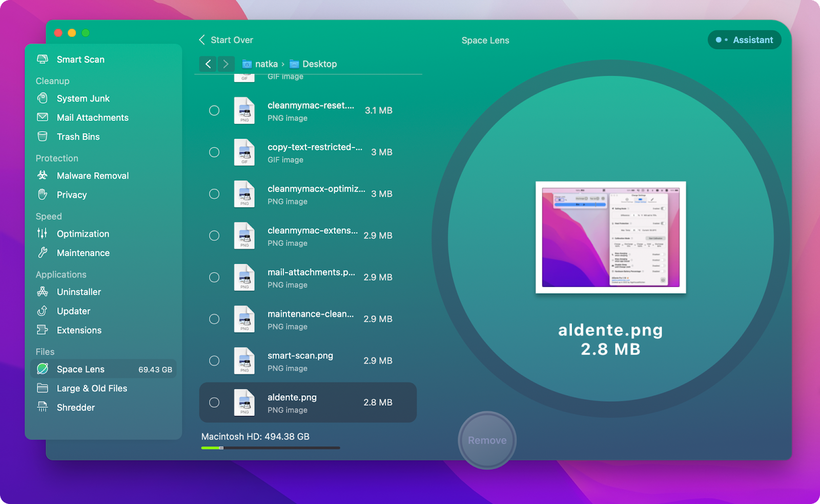Viewport: 820px width, 504px height.
Task: Click Space Lens window title
Action: [485, 40]
